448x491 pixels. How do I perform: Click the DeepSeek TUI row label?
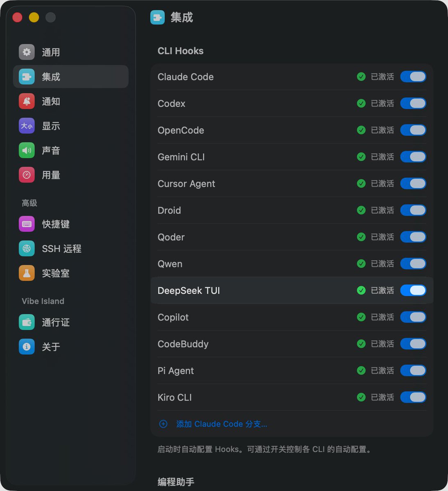click(189, 291)
